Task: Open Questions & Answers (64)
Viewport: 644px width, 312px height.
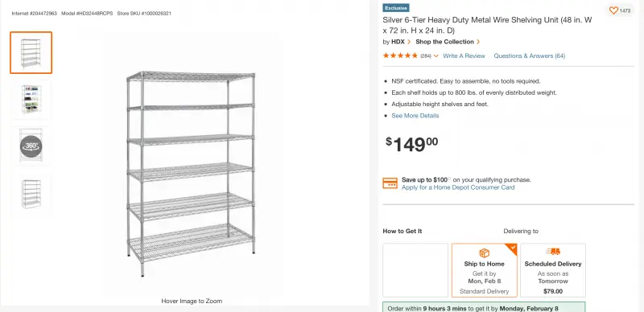Action: pyautogui.click(x=530, y=55)
